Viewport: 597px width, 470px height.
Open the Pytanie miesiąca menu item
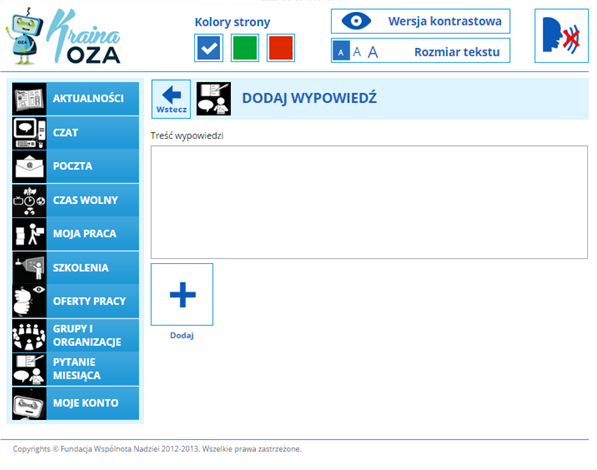pos(75,369)
